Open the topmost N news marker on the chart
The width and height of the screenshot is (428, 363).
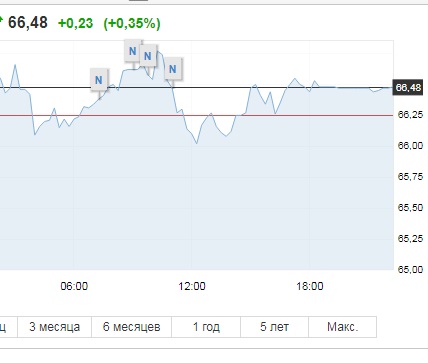132,51
